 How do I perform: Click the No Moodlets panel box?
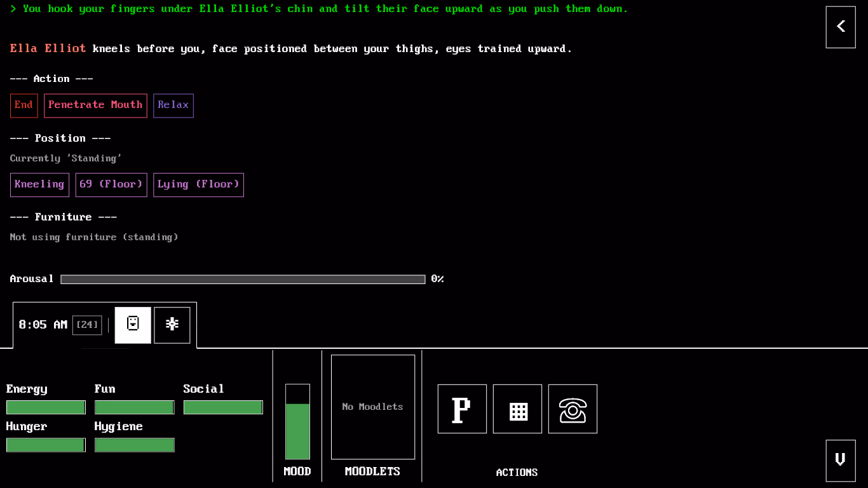click(373, 407)
